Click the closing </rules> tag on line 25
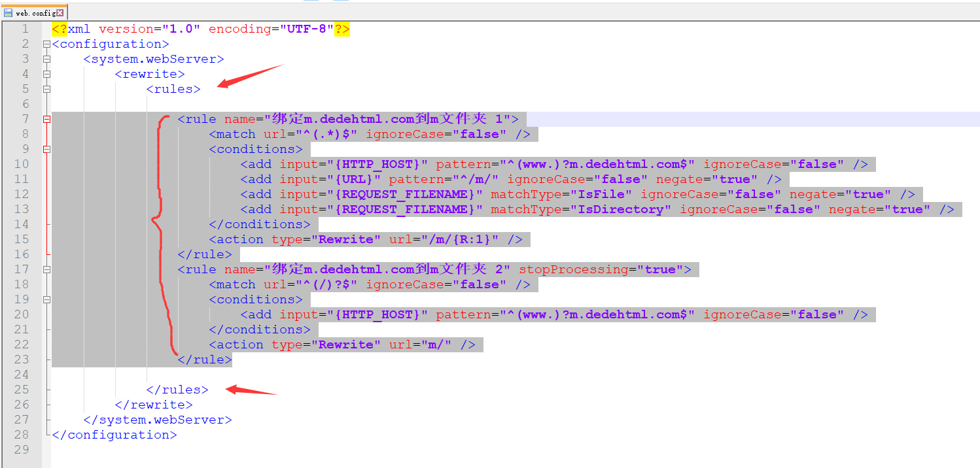This screenshot has height=468, width=980. coord(177,390)
